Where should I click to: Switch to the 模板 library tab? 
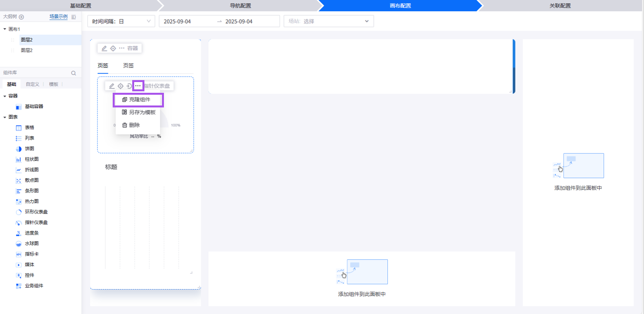(53, 84)
